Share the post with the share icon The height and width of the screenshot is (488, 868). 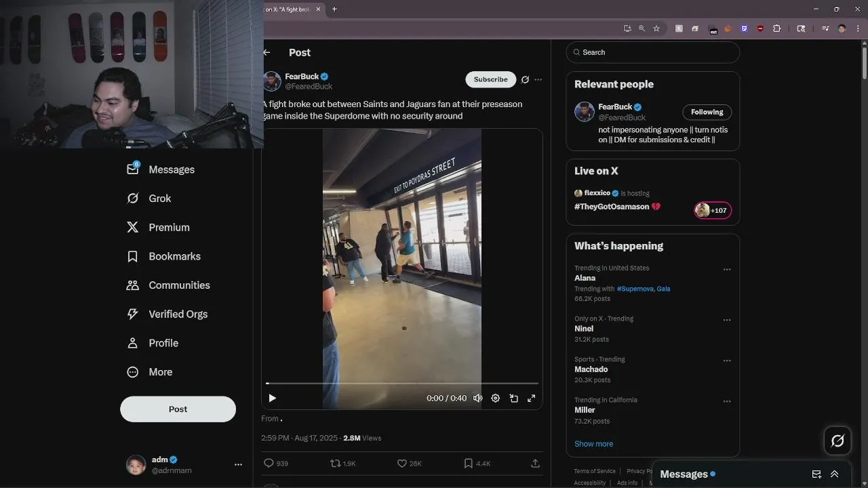click(535, 464)
